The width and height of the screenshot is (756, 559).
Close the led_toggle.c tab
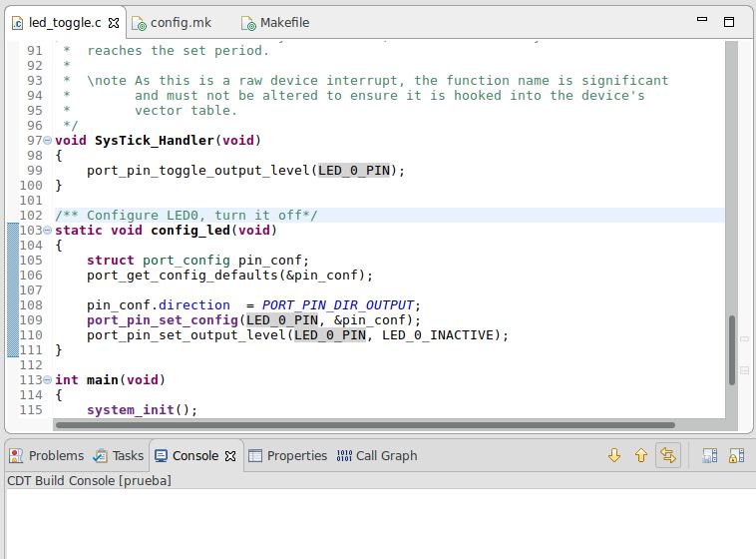pos(114,23)
